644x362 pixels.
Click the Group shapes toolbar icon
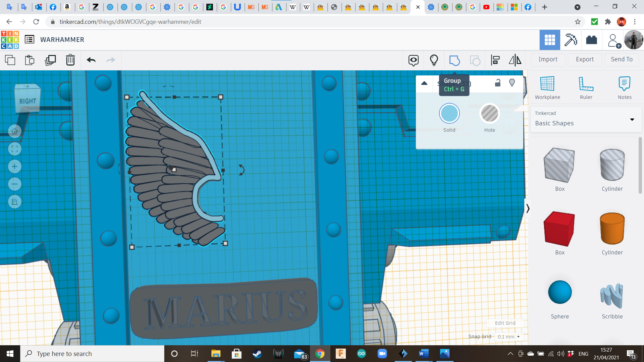[454, 60]
